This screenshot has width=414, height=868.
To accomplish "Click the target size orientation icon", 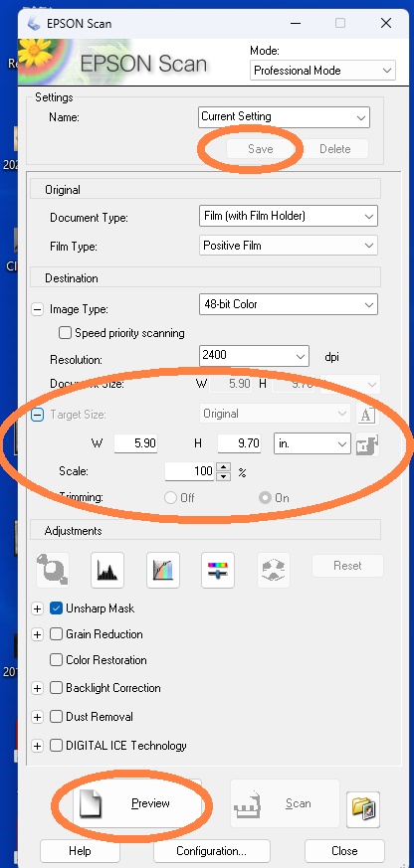I will tap(366, 415).
